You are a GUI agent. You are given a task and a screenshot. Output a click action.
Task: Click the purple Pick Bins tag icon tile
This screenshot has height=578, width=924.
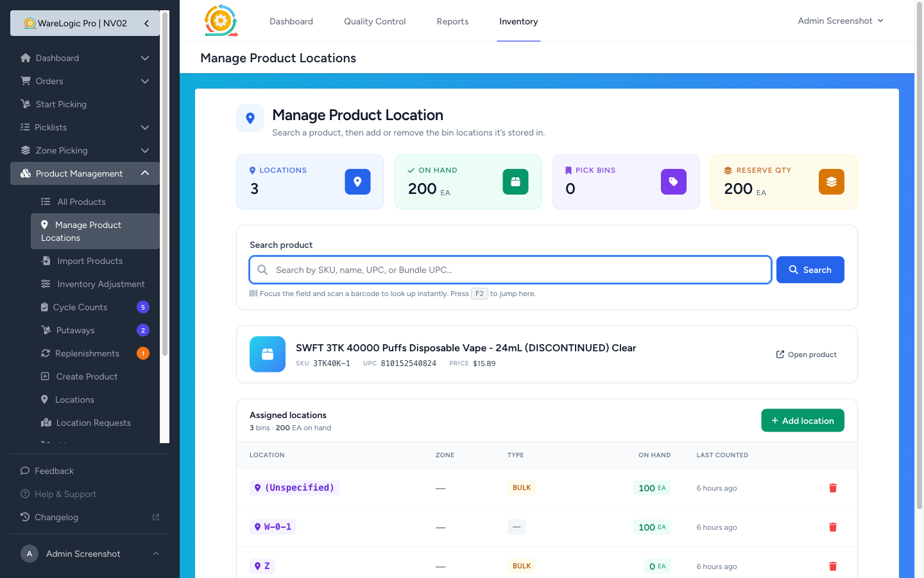(x=673, y=182)
